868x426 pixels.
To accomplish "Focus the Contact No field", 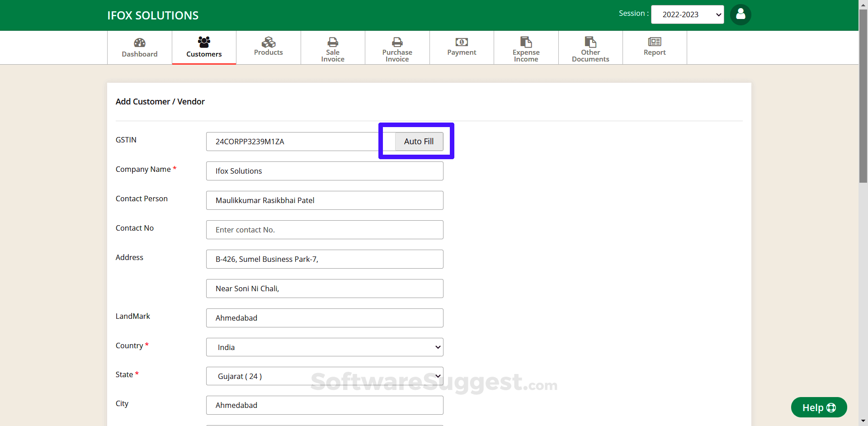I will click(x=325, y=230).
